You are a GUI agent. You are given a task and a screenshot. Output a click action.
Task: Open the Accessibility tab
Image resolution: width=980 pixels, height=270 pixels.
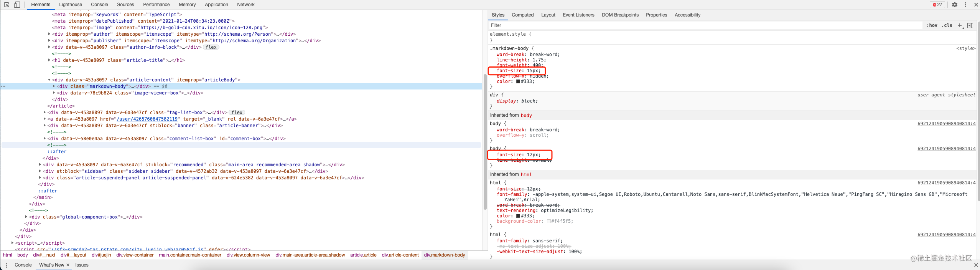[x=687, y=15]
